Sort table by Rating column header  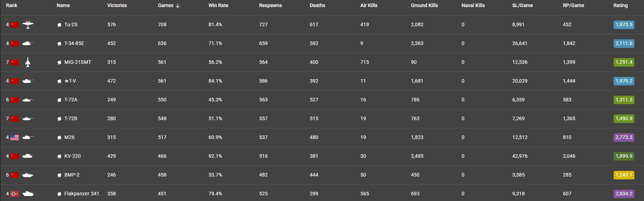[621, 5]
